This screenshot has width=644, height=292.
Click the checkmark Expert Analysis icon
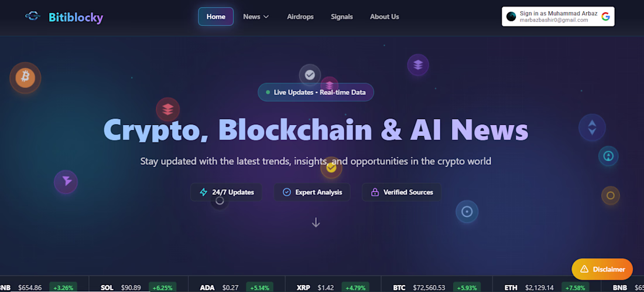pos(287,192)
